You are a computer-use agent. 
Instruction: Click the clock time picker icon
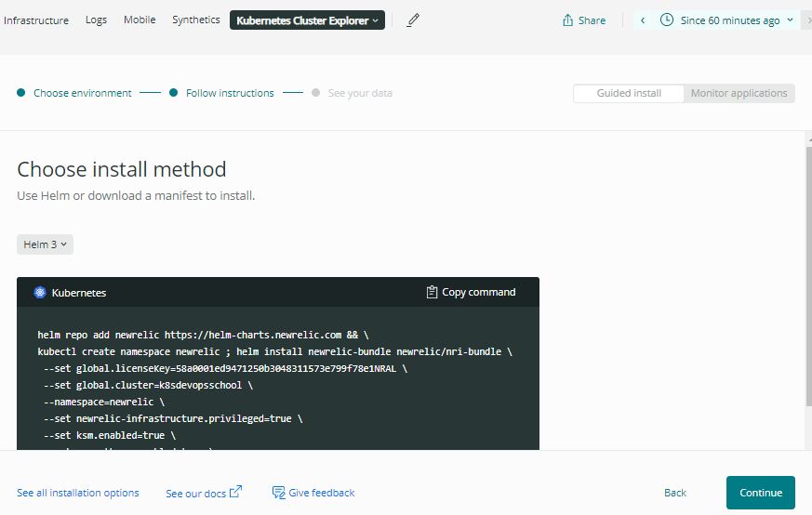pos(667,20)
